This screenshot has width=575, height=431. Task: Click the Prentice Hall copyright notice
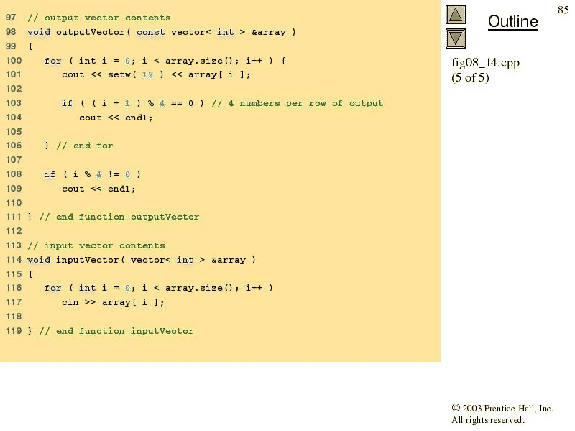[x=502, y=408]
